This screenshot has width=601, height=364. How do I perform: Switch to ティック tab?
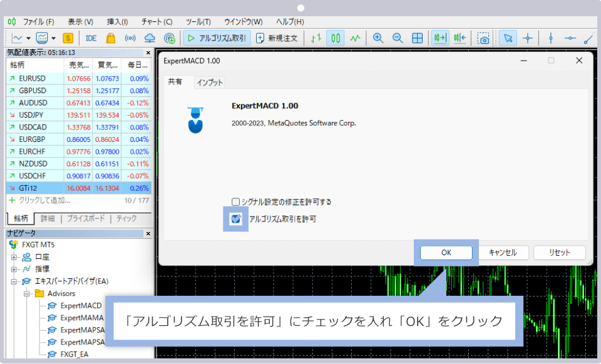(x=126, y=218)
